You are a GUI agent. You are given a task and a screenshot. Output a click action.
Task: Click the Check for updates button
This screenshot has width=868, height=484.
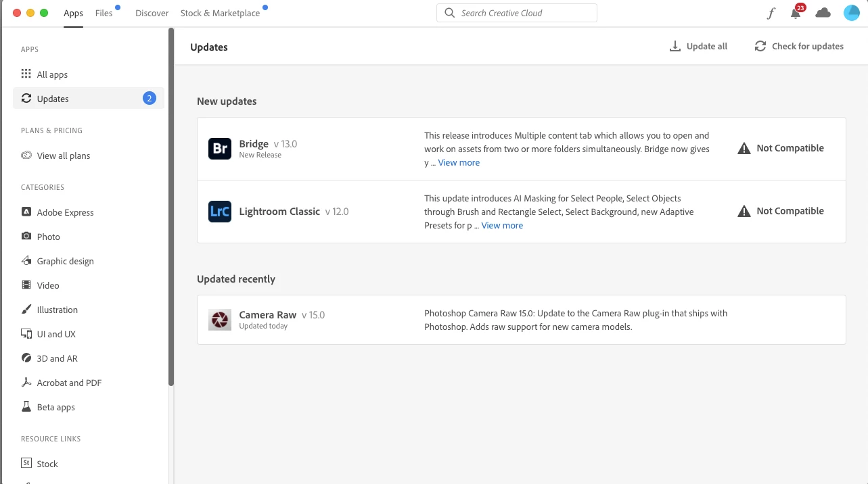799,46
